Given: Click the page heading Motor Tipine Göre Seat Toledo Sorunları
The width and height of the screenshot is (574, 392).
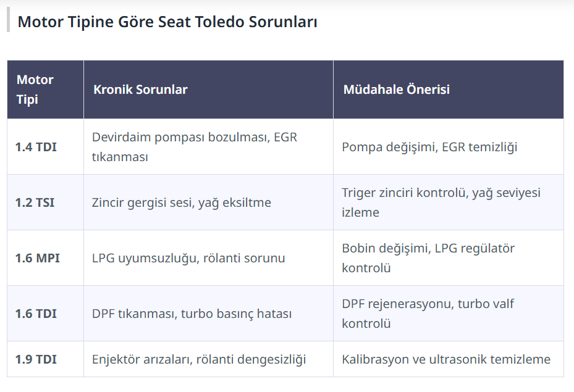Looking at the screenshot, I should (167, 22).
